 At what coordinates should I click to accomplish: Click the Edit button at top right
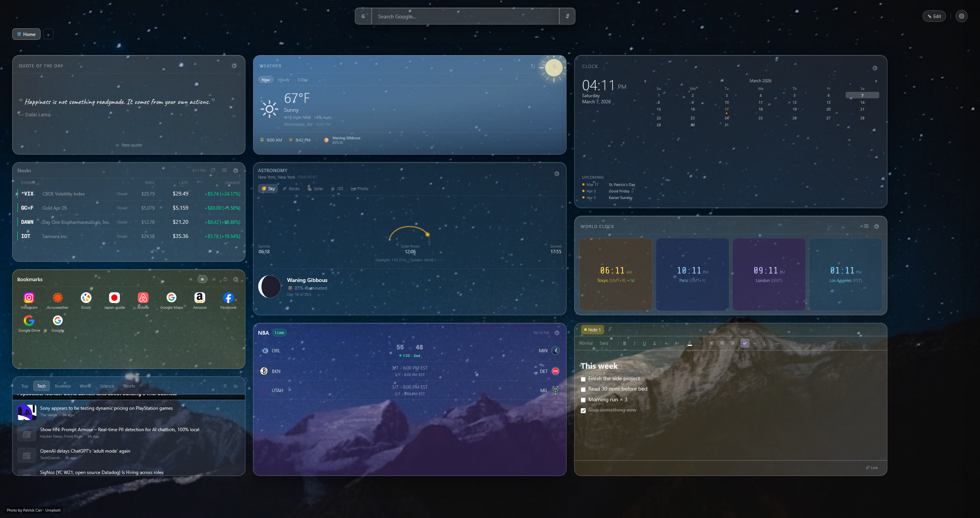pos(934,16)
